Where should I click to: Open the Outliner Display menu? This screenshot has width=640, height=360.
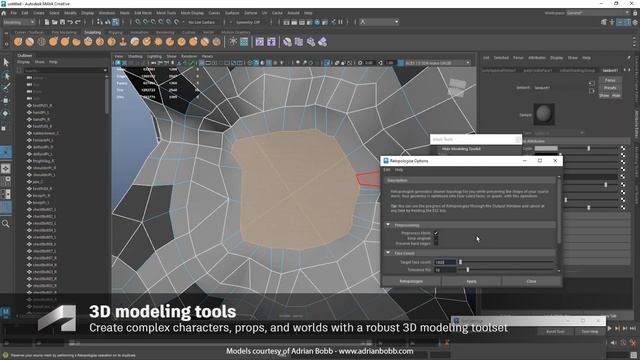(x=23, y=62)
